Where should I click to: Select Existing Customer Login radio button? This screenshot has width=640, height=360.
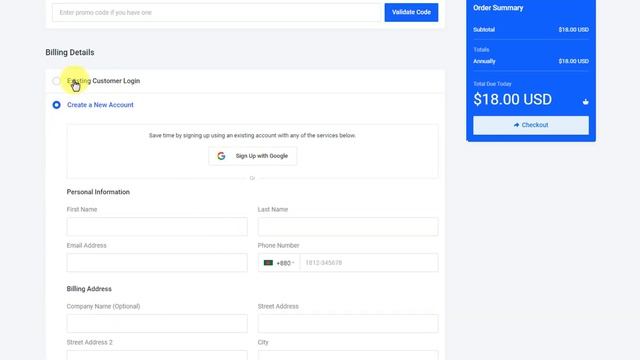coord(56,81)
